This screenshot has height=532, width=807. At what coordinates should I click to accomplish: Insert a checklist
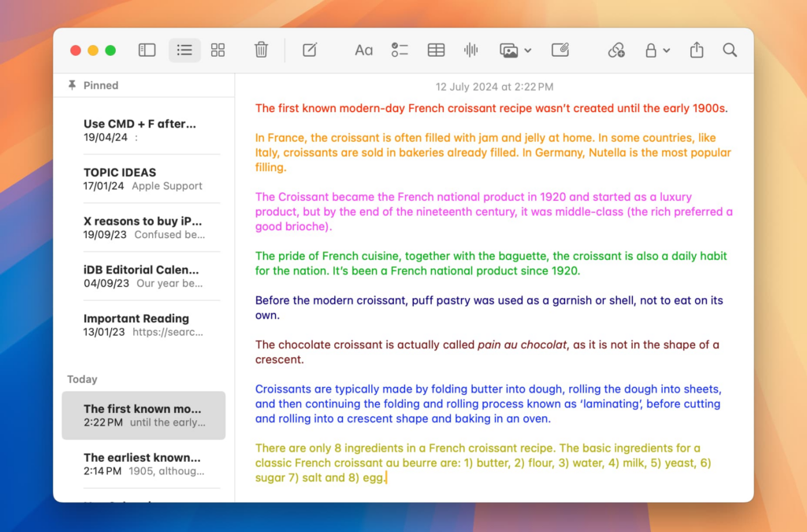[x=400, y=50]
